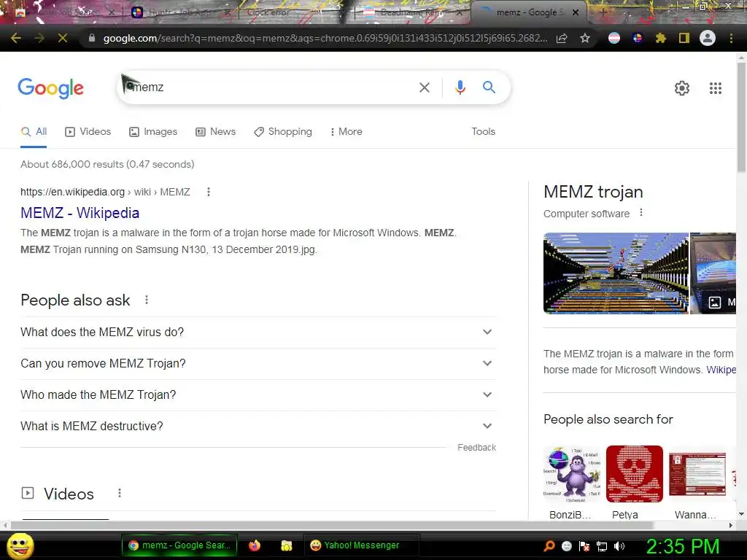Open the Google apps grid
The width and height of the screenshot is (747, 560).
(x=715, y=88)
